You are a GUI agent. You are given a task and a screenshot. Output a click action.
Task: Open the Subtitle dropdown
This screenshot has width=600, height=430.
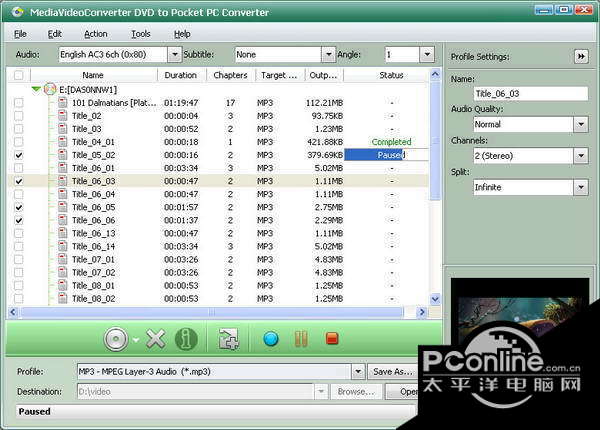[x=328, y=54]
